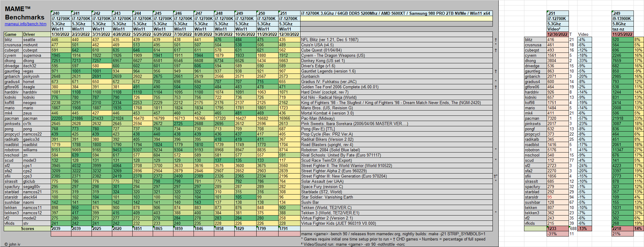Click the segag80v driver cell
The width and height of the screenshot is (644, 247).
[36, 186]
